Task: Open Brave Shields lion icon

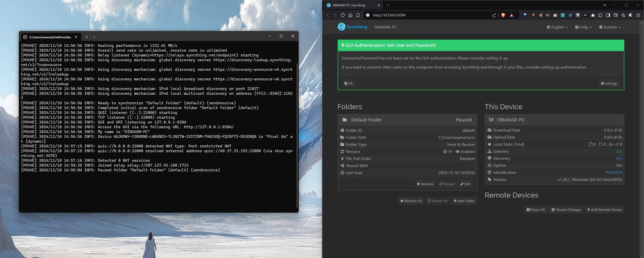Action: pyautogui.click(x=503, y=15)
